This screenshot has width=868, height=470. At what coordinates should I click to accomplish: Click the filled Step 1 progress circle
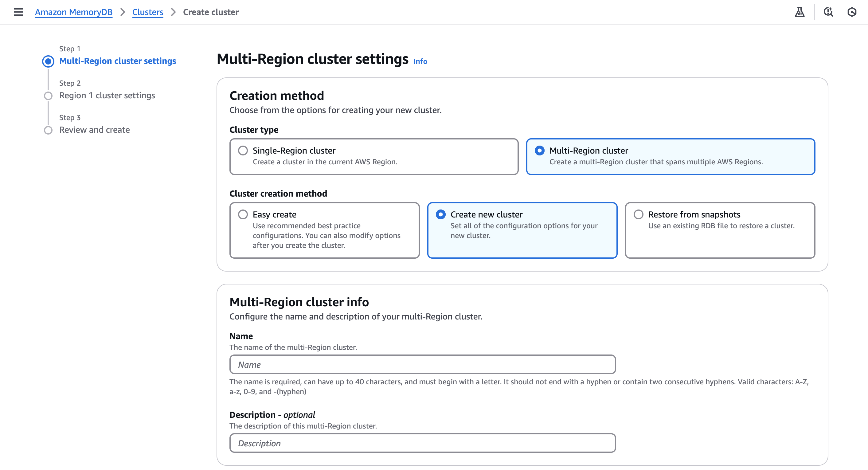(48, 61)
